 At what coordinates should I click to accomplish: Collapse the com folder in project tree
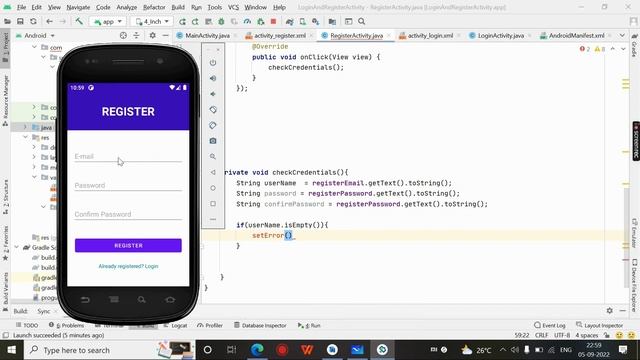click(x=34, y=47)
